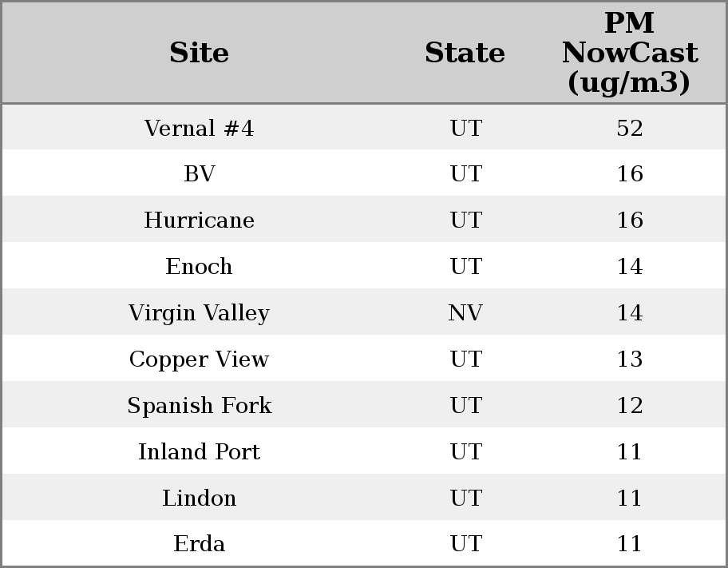This screenshot has width=728, height=568.
Task: Click the Inland Port site name
Action: [x=199, y=452]
